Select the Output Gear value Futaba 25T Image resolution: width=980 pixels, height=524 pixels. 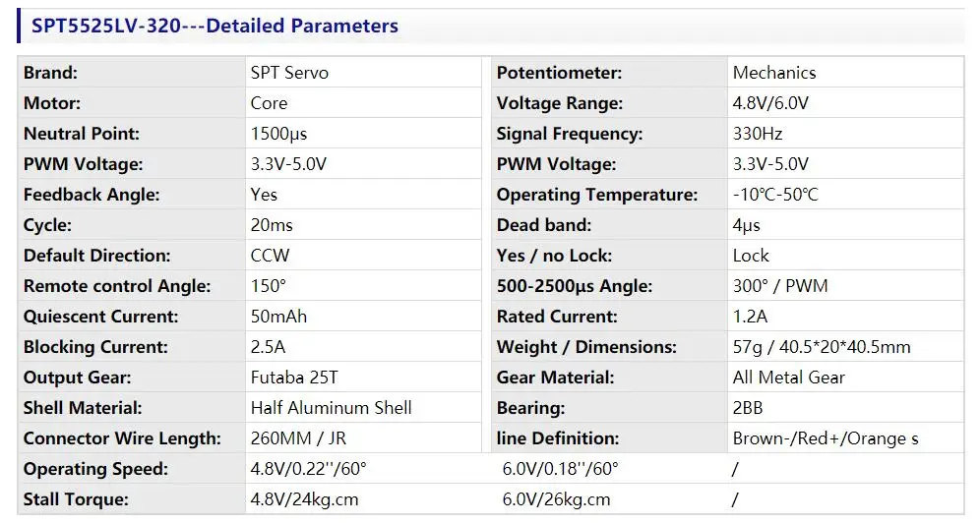tap(296, 378)
